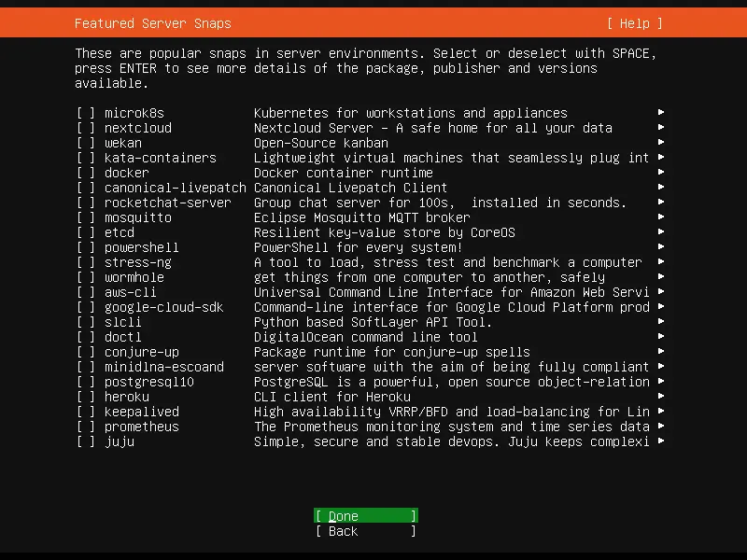The image size is (747, 560).
Task: Toggle the minidlna-escoand checkbox
Action: tap(86, 367)
